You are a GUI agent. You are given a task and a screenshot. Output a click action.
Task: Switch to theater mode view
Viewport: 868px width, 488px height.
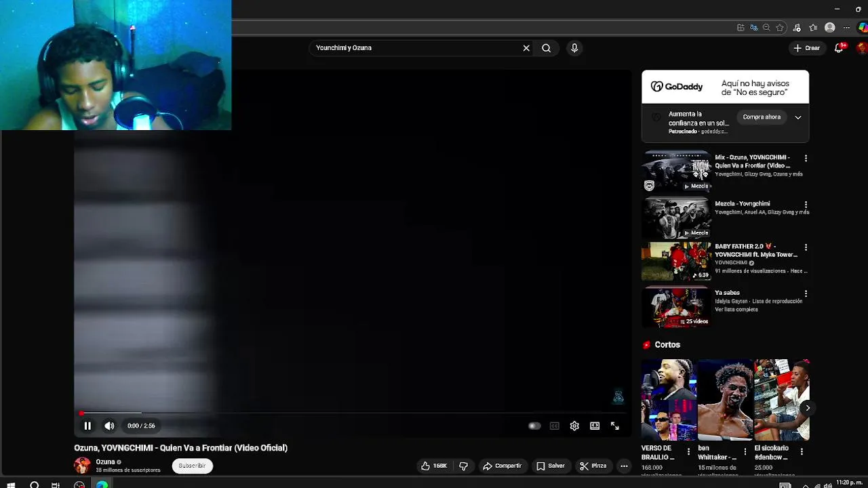click(595, 426)
